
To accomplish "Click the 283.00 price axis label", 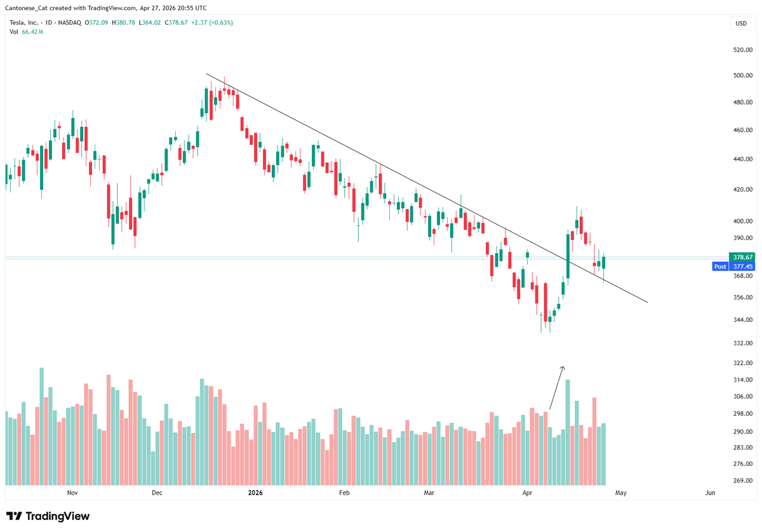I will (742, 448).
